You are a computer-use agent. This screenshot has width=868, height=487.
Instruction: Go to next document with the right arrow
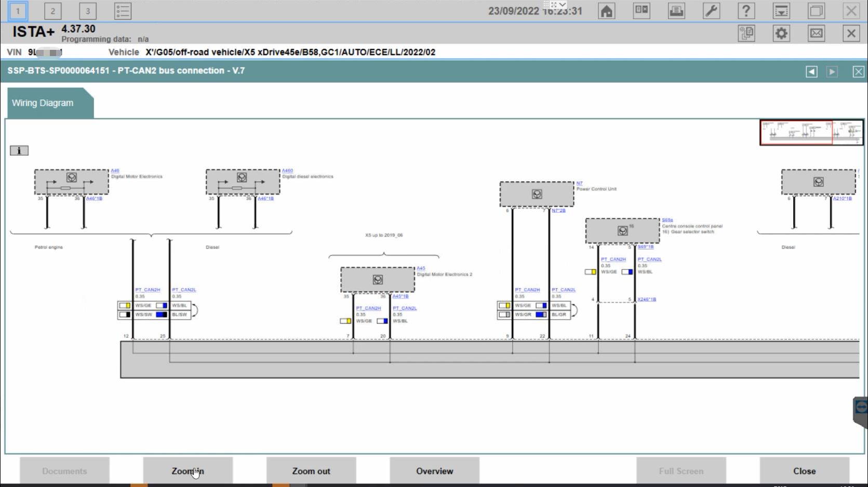[832, 72]
